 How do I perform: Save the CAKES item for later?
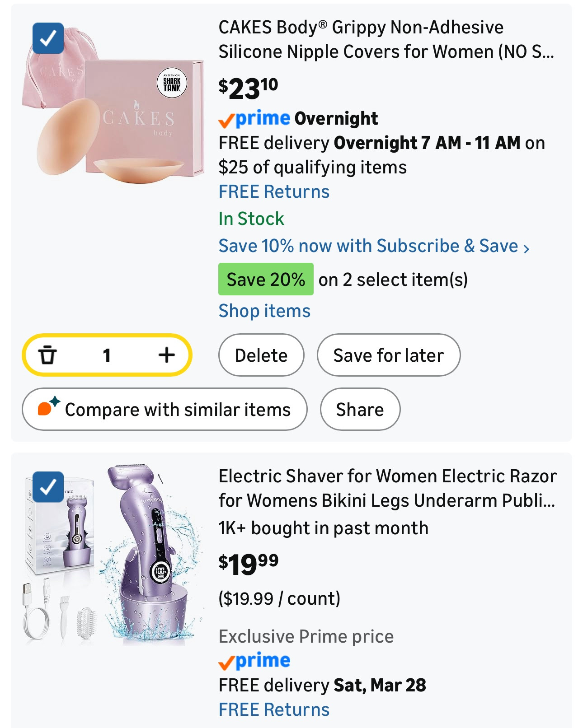(x=388, y=355)
